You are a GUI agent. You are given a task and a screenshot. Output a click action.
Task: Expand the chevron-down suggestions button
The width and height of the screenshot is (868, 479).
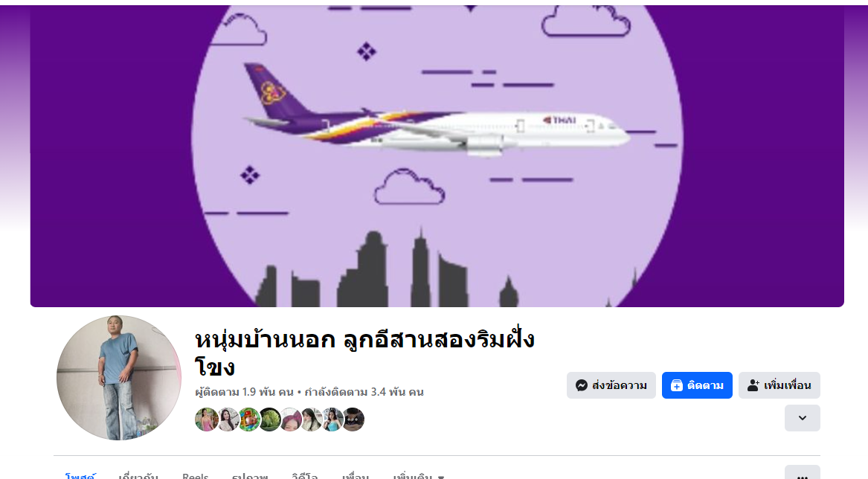pyautogui.click(x=802, y=418)
